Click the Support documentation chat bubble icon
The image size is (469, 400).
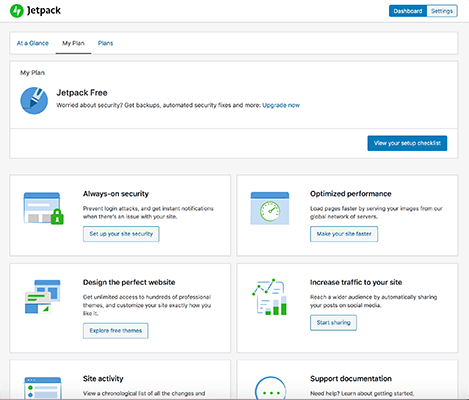[271, 388]
